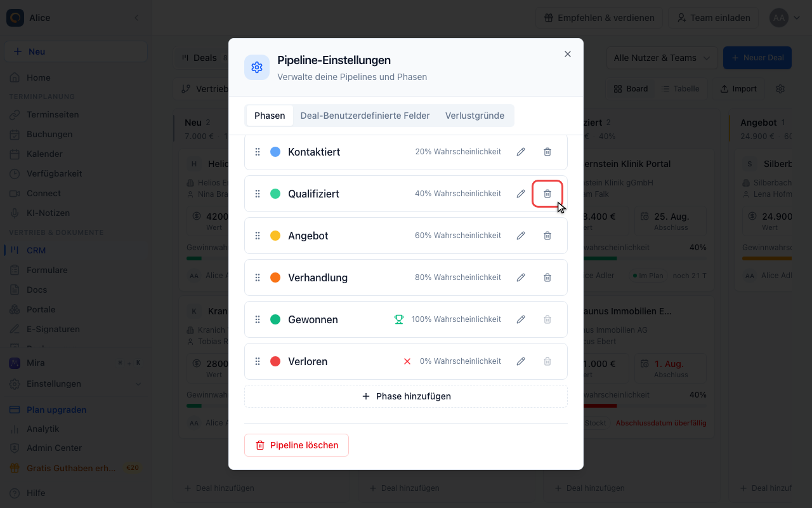Delete the Angebot phase with trash icon

click(547, 236)
